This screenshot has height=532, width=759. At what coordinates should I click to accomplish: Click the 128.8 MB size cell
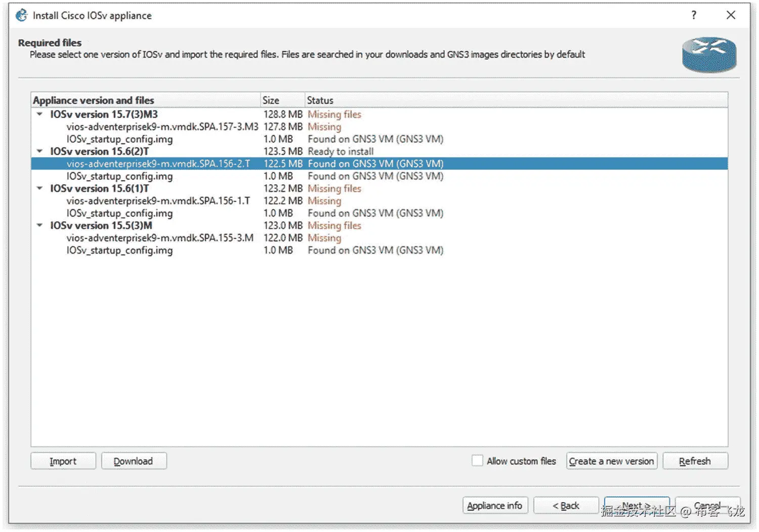tap(283, 114)
